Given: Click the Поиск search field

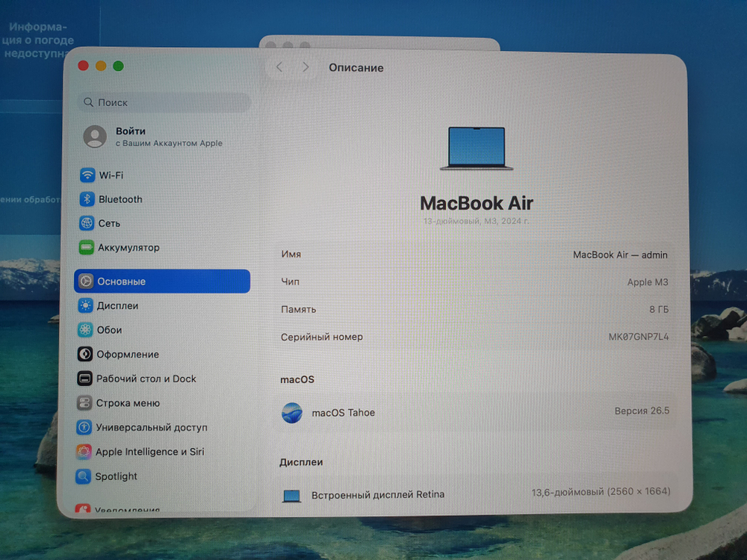Looking at the screenshot, I should (x=164, y=102).
